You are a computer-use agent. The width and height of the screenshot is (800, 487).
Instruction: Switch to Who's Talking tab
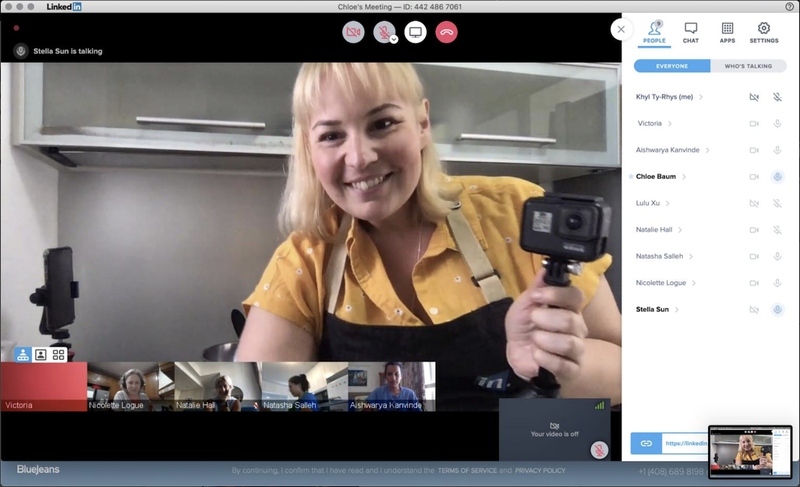point(748,66)
